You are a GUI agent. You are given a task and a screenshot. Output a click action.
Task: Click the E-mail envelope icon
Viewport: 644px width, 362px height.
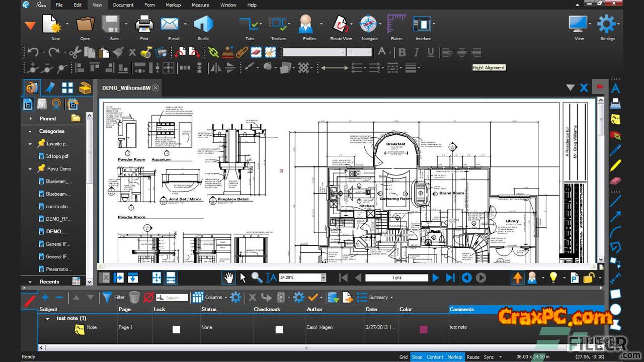[170, 24]
